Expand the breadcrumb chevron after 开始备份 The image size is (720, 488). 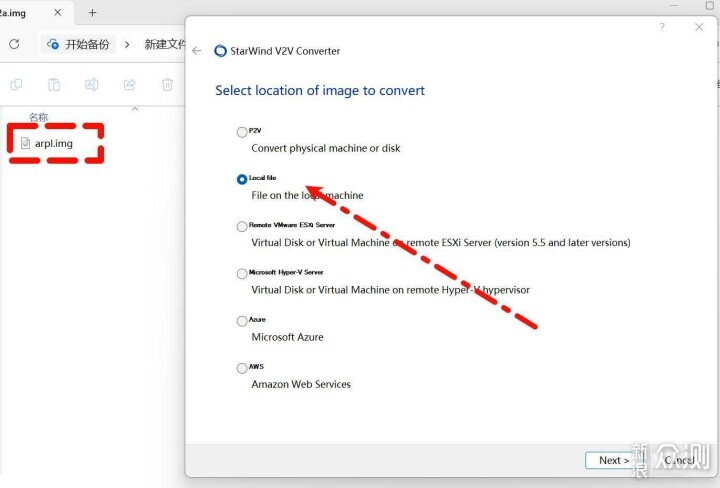pyautogui.click(x=127, y=45)
